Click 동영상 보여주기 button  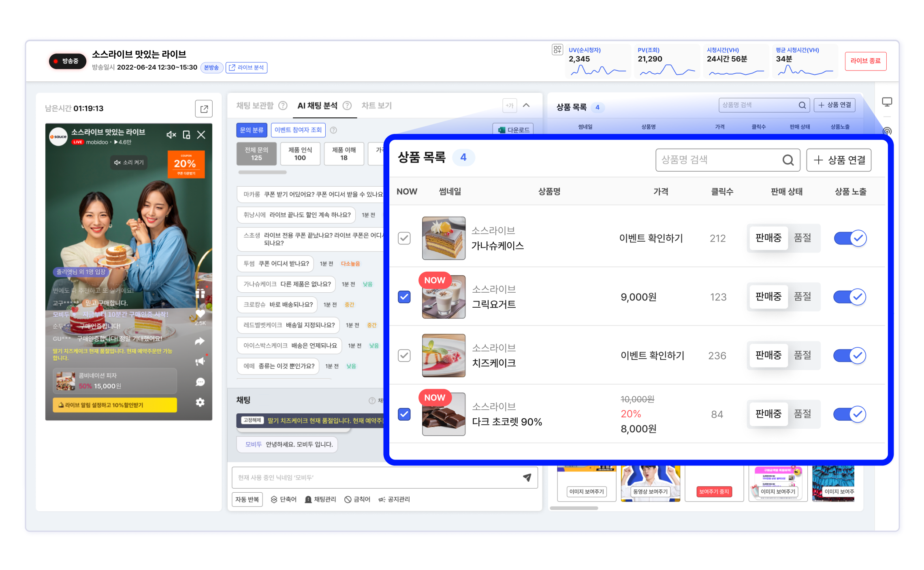click(650, 491)
